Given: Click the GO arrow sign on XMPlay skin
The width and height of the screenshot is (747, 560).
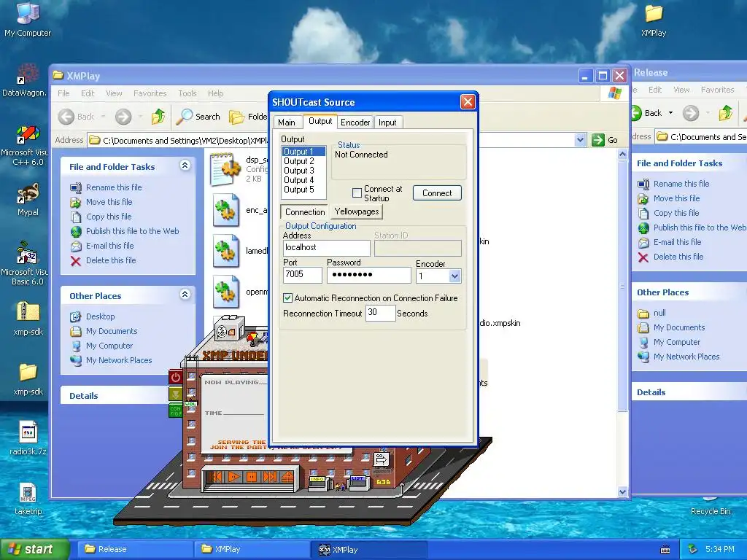Looking at the screenshot, I should (382, 459).
